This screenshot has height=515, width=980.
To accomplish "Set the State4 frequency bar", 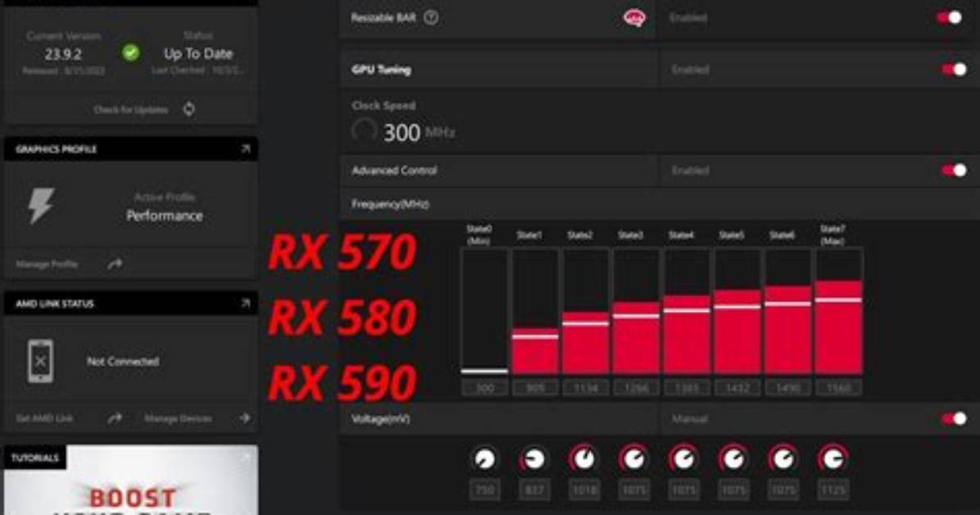I will pos(687,311).
